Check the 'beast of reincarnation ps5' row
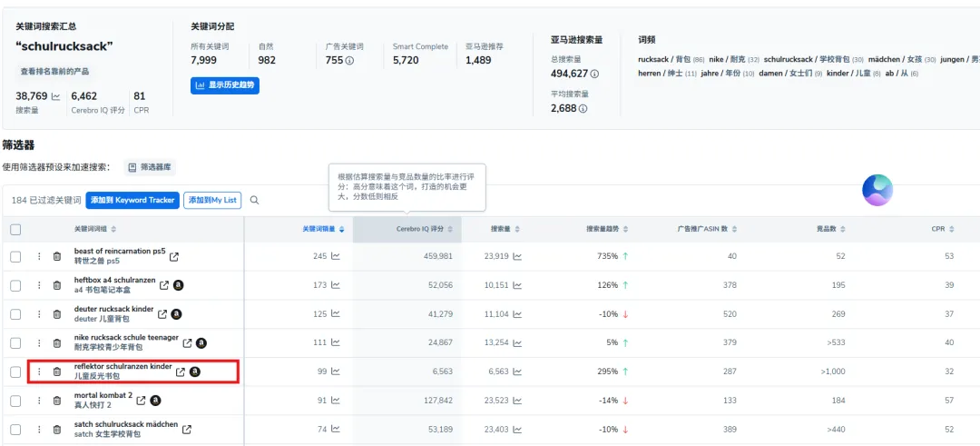Screen dimensions: 980x446 pos(15,256)
